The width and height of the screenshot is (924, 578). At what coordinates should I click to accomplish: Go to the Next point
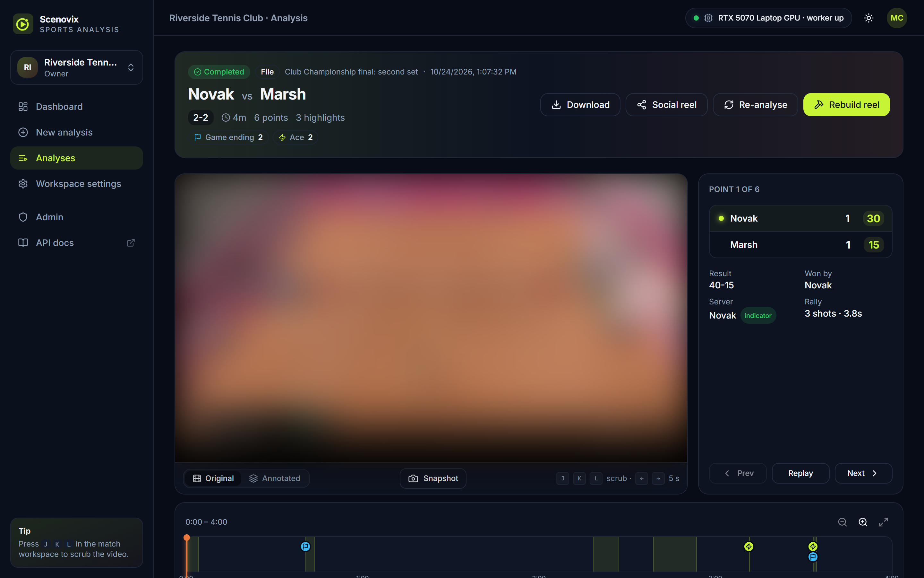click(863, 473)
